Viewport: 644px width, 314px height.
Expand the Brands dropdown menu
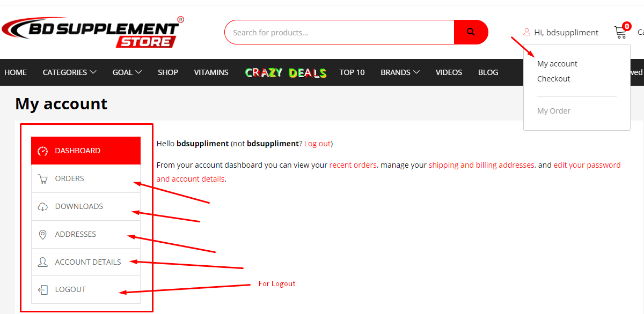(x=400, y=72)
